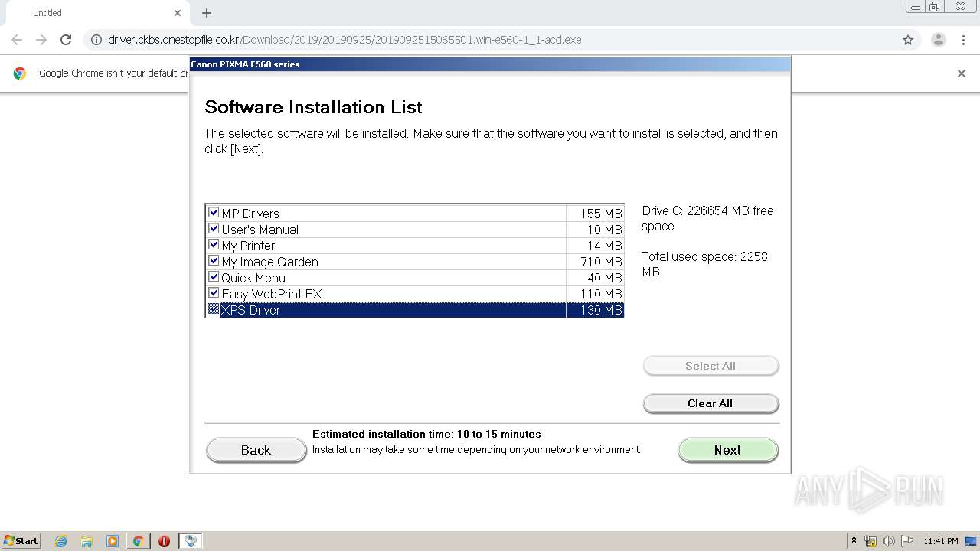Open Chrome's three-dot menu
The height and width of the screenshot is (551, 980).
(963, 40)
